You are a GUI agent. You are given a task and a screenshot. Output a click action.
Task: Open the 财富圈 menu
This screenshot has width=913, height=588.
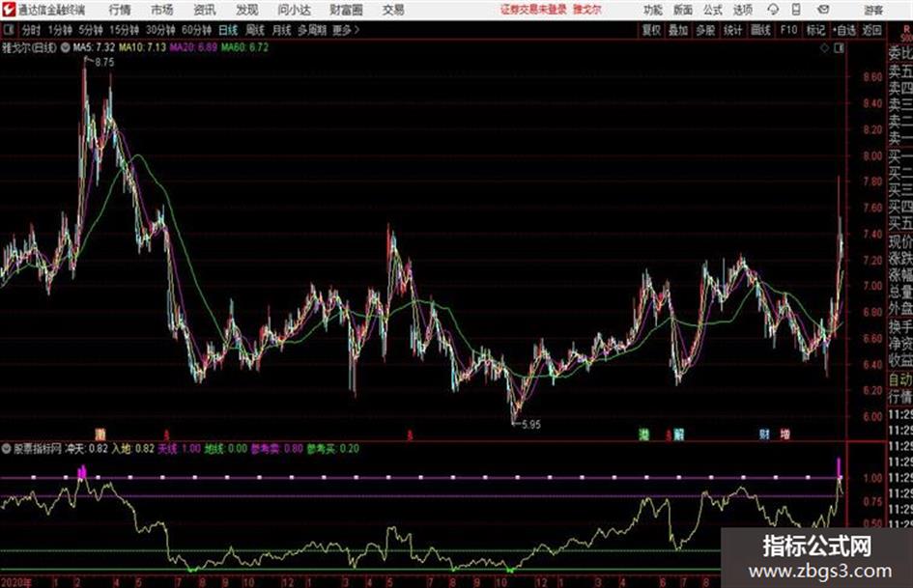(346, 10)
